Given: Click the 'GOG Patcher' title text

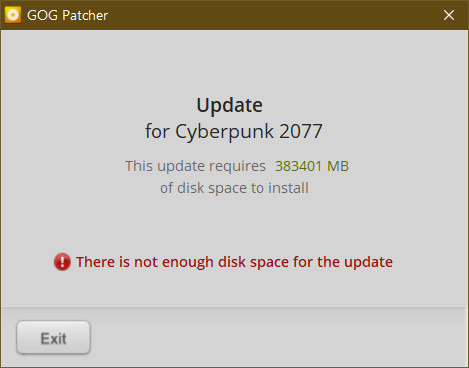Looking at the screenshot, I should pos(67,15).
